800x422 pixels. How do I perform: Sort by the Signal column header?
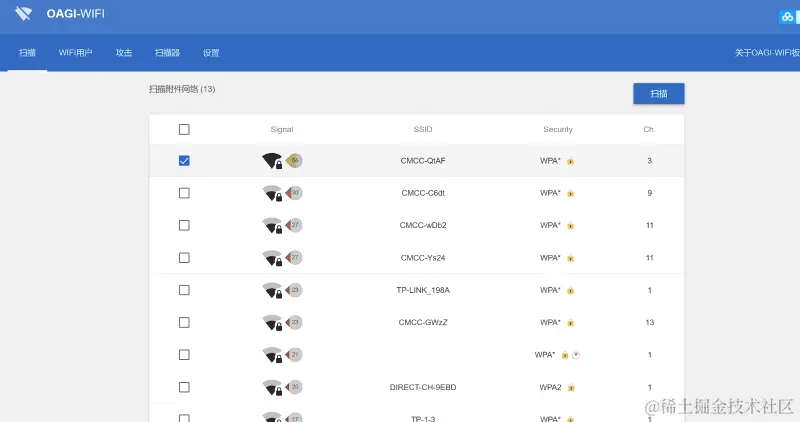coord(282,130)
